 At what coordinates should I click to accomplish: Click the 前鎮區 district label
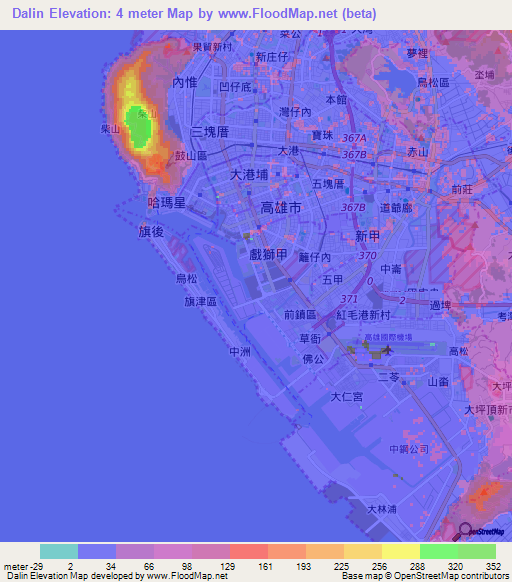tap(300, 315)
